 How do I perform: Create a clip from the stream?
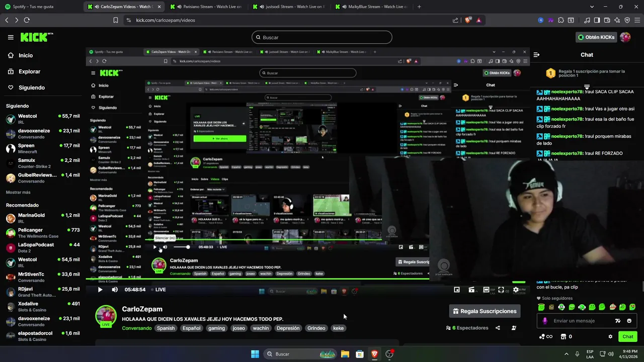coord(471,290)
